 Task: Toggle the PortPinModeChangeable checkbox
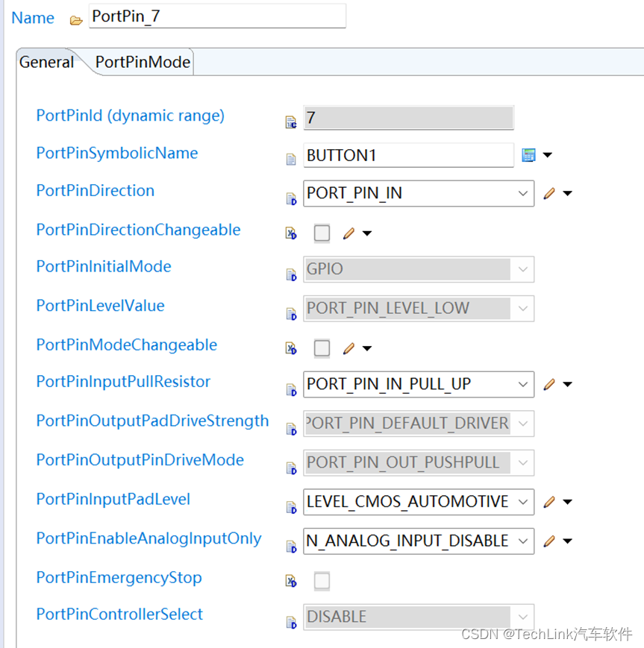322,348
